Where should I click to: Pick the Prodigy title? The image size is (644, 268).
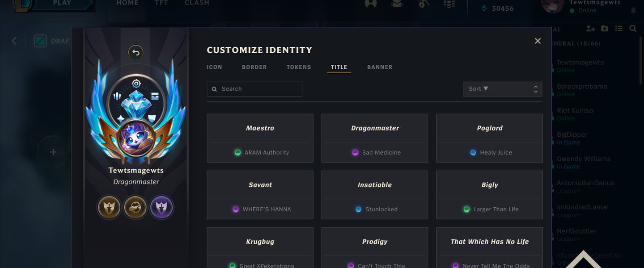tap(375, 248)
